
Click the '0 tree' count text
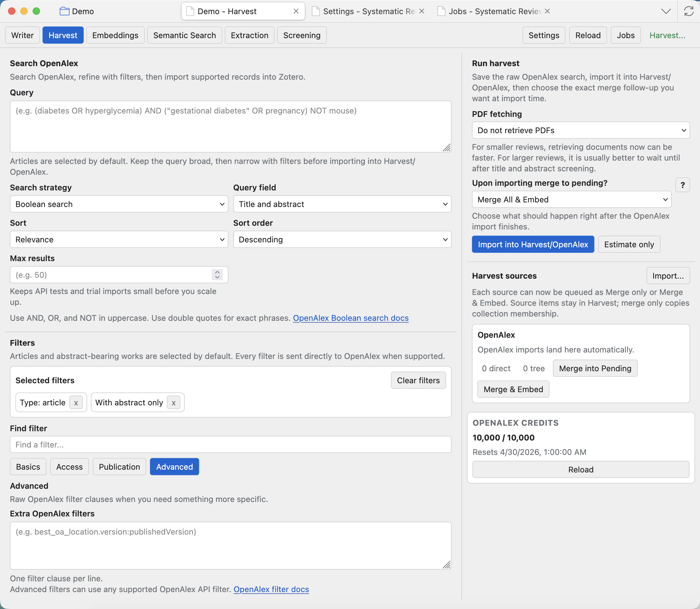tap(534, 368)
